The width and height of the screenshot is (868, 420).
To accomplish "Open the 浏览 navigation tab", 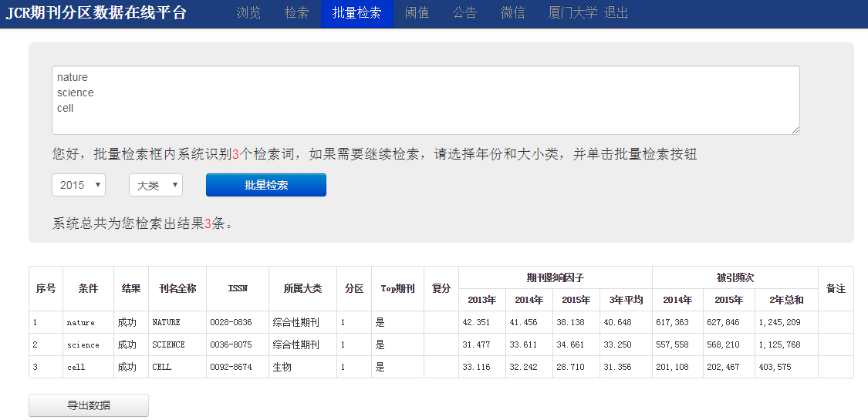I will pos(248,13).
